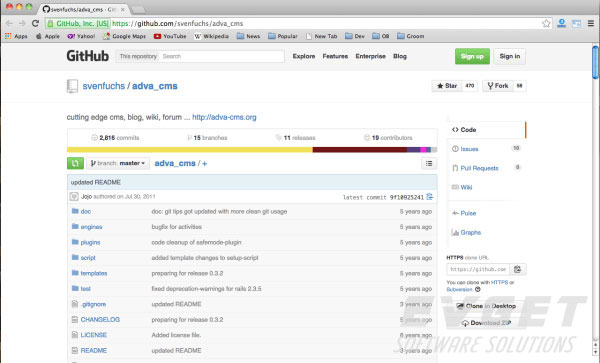
Task: Click Features in the top navigation
Action: coord(335,56)
